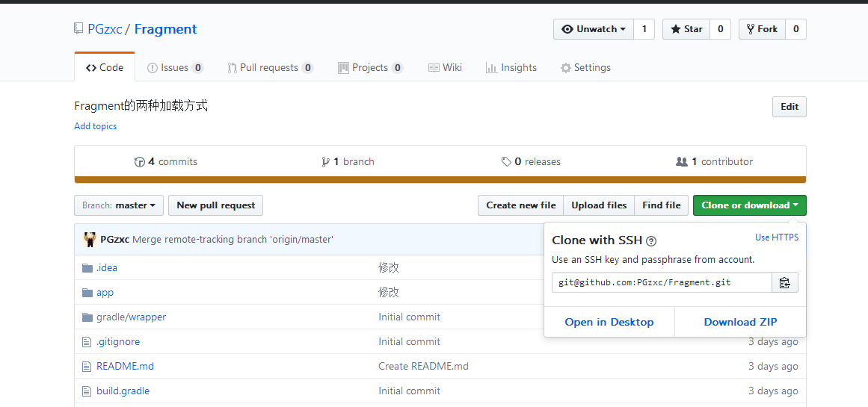Click Find file button
The height and width of the screenshot is (407, 868).
pyautogui.click(x=662, y=205)
